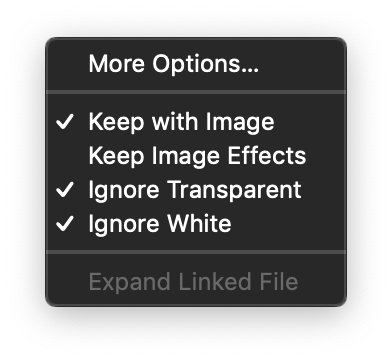Click the checkmark next to Ignore Transparent
Image resolution: width=392 pixels, height=360 pixels.
(x=65, y=189)
